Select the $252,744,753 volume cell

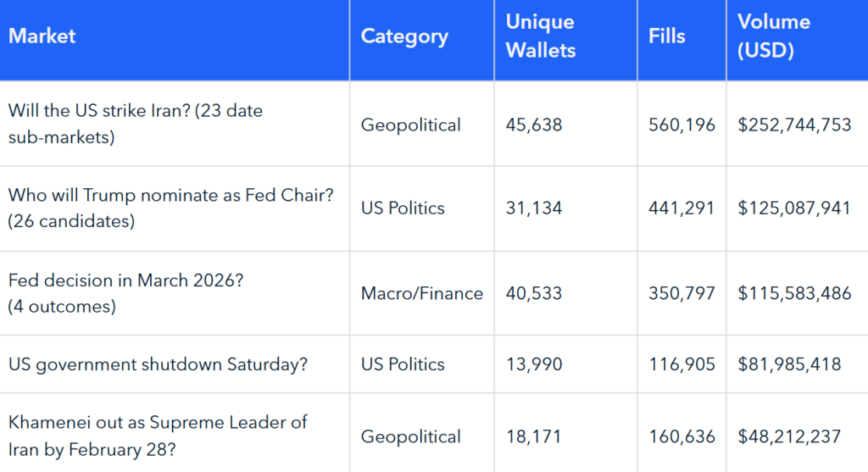pos(794,125)
